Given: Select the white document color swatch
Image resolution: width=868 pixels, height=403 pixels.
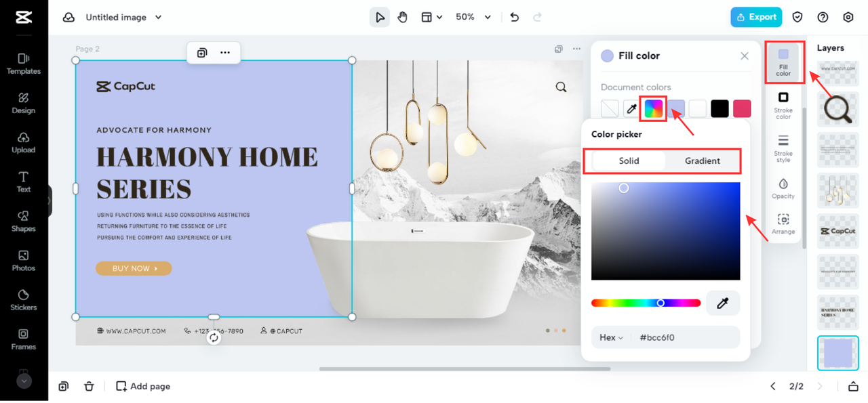Looking at the screenshot, I should coord(698,108).
